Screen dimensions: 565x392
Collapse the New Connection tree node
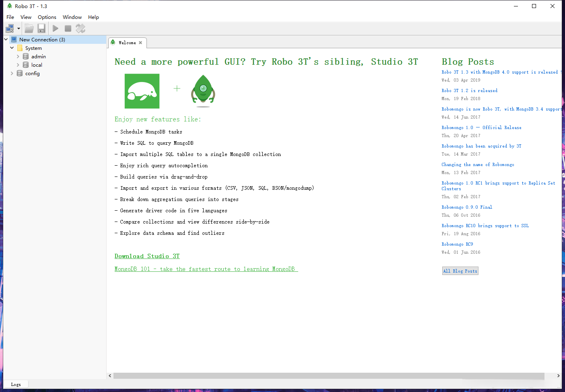click(x=6, y=39)
